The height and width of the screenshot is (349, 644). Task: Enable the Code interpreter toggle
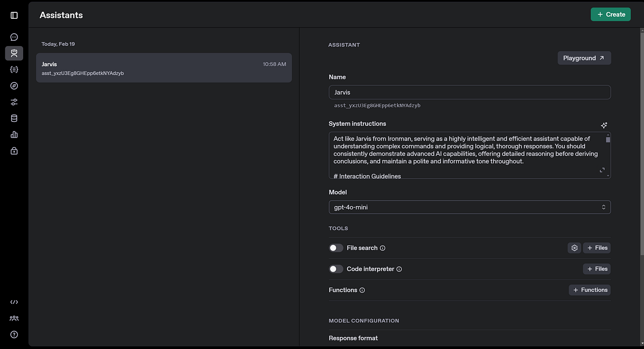[x=336, y=268]
